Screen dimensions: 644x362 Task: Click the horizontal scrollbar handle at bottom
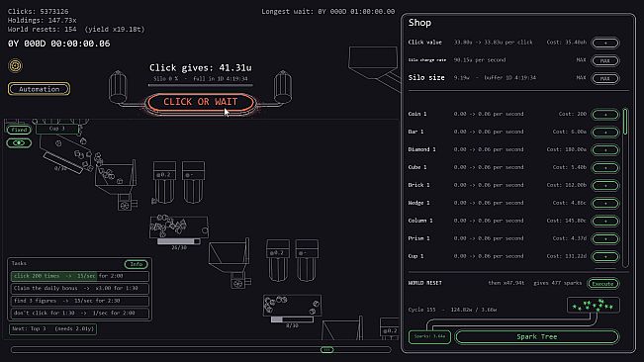[326, 350]
